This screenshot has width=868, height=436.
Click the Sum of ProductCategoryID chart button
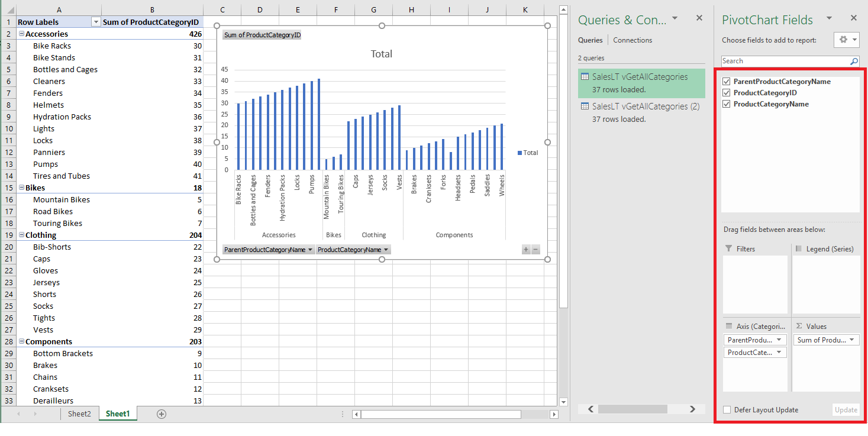(262, 35)
